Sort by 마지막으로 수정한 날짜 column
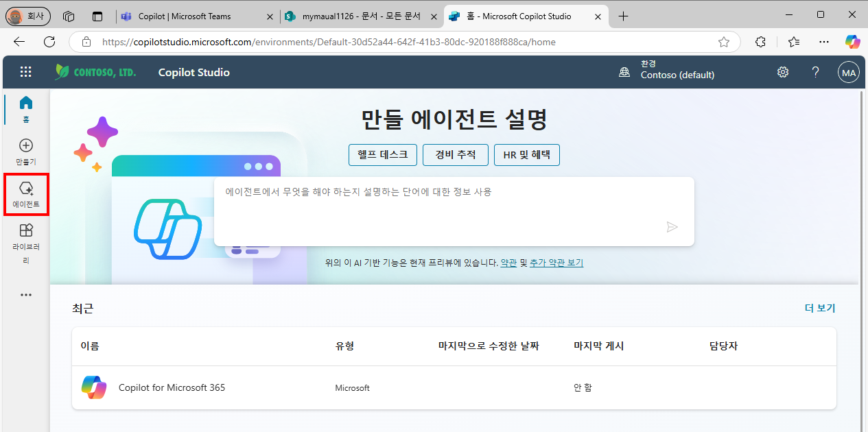 tap(489, 346)
